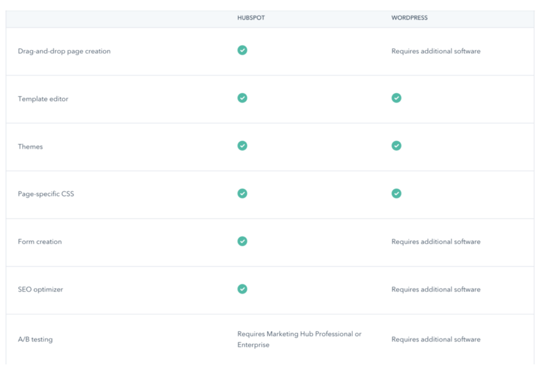
Task: Click the "Drag-and-drop page creation" label
Action: (64, 52)
